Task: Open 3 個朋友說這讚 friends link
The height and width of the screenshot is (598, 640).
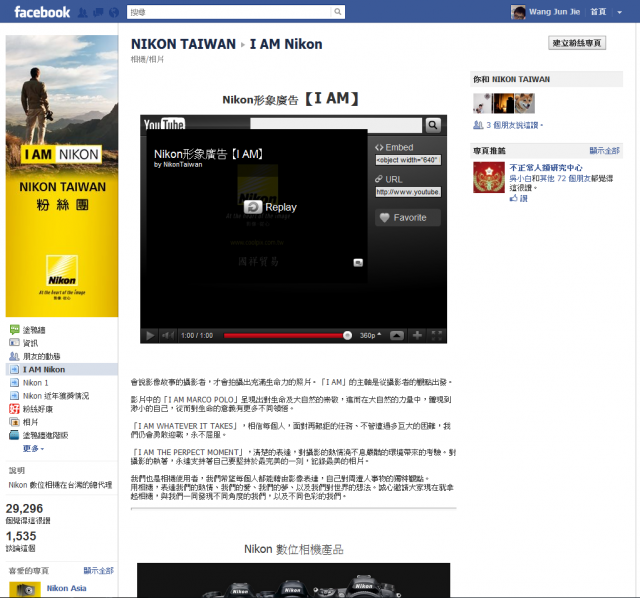Action: 514,125
